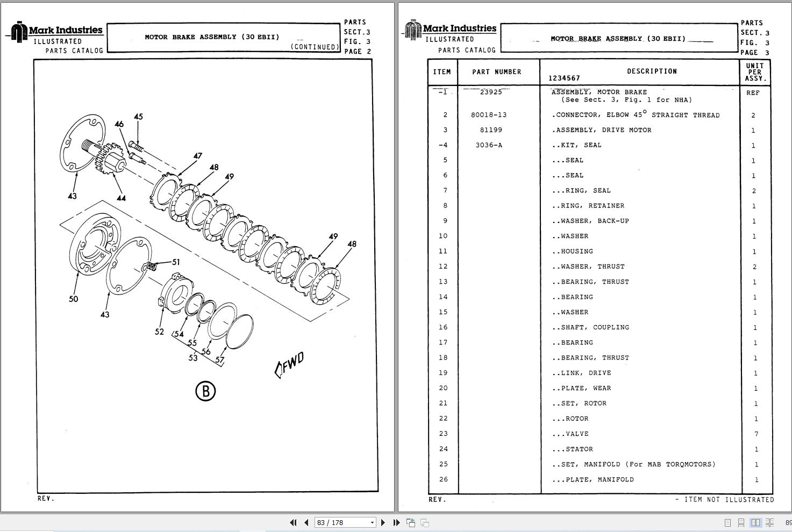Click the PLATE, MANIFOLD description
792x532 pixels.
coord(593,479)
